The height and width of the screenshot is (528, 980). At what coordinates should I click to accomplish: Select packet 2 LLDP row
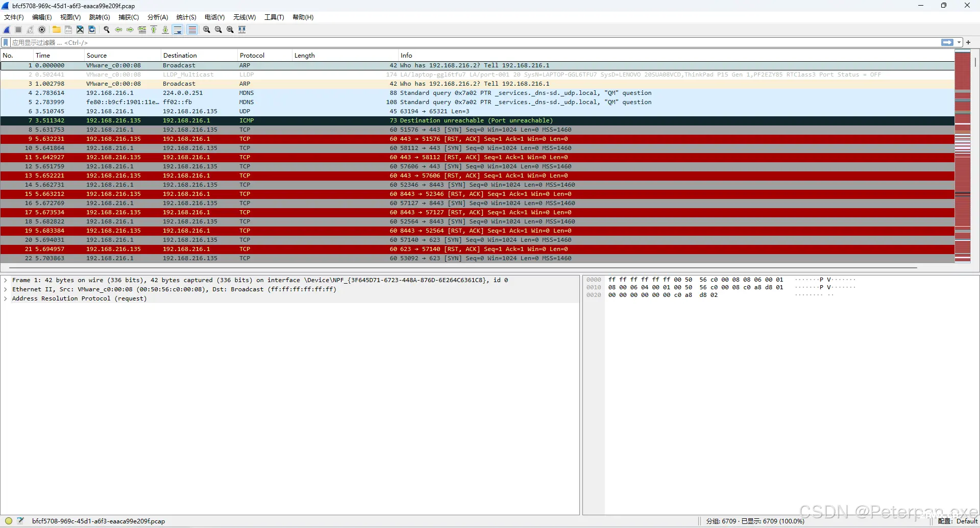tap(477, 74)
